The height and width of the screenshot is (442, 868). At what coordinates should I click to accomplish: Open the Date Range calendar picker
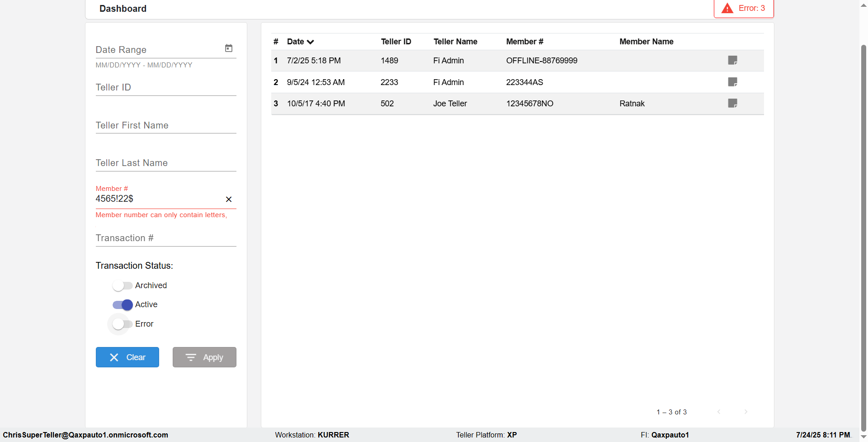tap(229, 48)
